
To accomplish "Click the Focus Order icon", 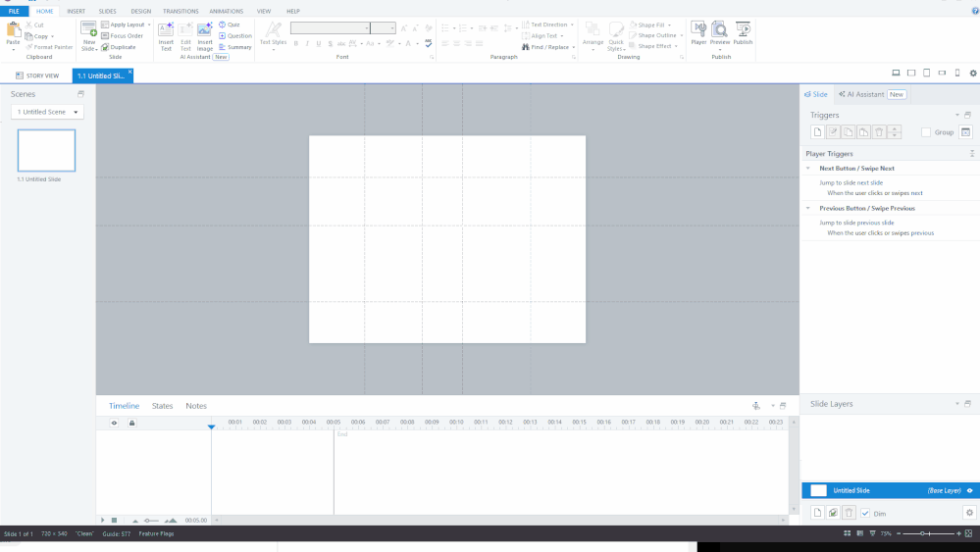I will tap(123, 35).
